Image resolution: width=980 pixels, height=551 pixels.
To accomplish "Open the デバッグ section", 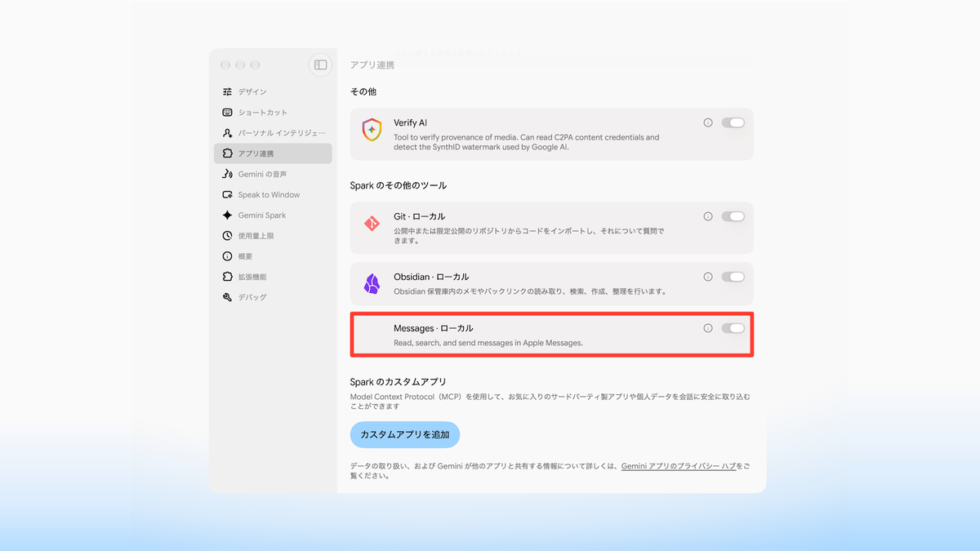I will (x=273, y=297).
